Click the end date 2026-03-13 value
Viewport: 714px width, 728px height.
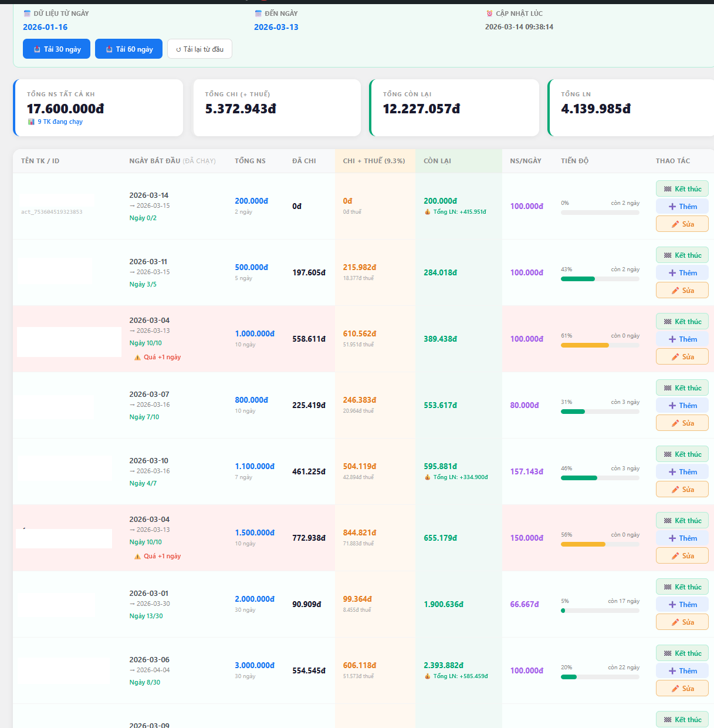coord(276,27)
